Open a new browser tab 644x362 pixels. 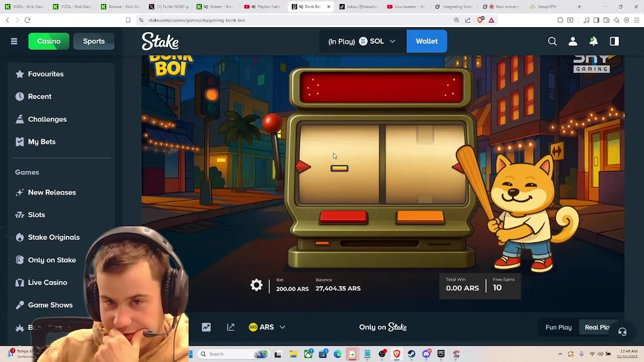point(579,7)
